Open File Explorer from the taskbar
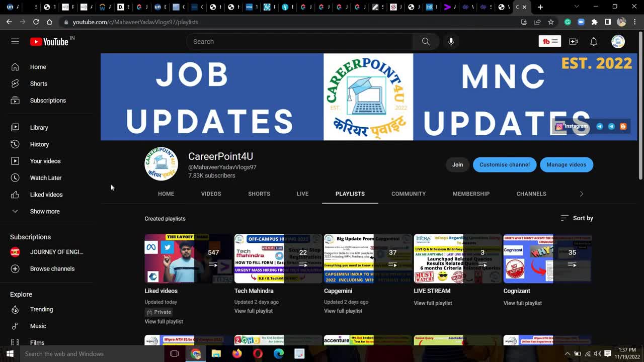 (216, 354)
